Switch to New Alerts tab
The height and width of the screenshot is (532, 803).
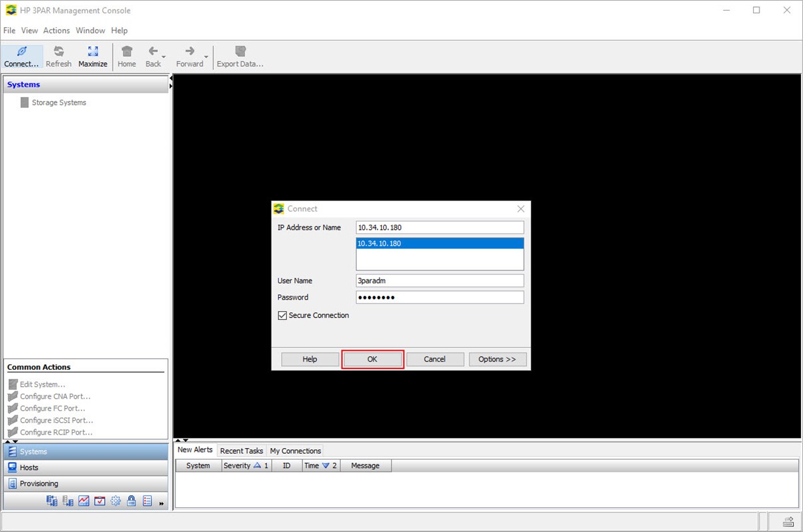[x=195, y=450]
